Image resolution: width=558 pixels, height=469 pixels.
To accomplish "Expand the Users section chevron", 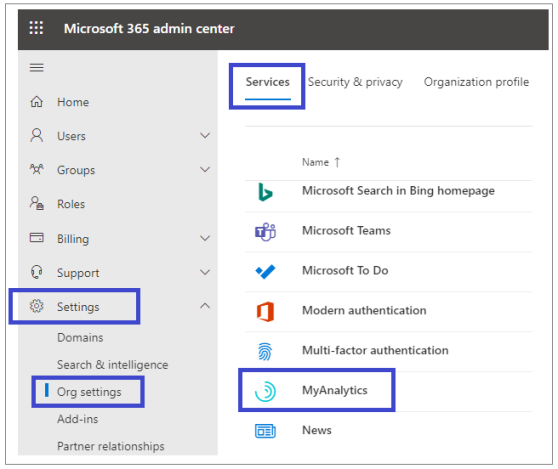I will pyautogui.click(x=205, y=136).
